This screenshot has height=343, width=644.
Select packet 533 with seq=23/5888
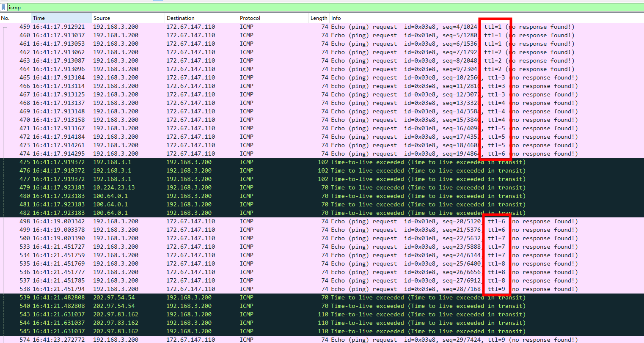322,247
